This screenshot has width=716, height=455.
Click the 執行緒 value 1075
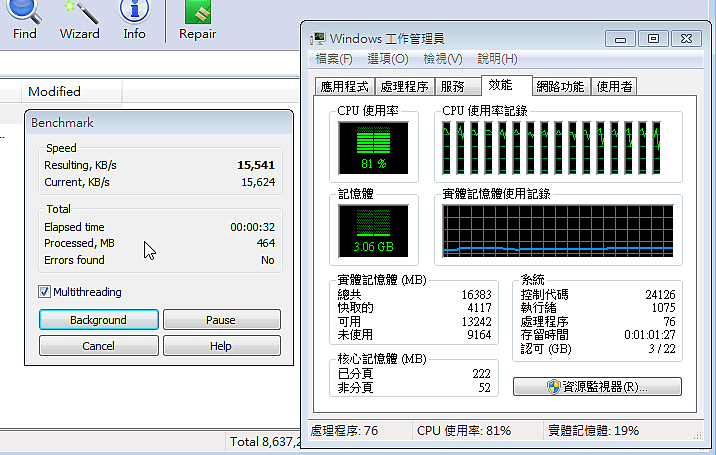663,308
